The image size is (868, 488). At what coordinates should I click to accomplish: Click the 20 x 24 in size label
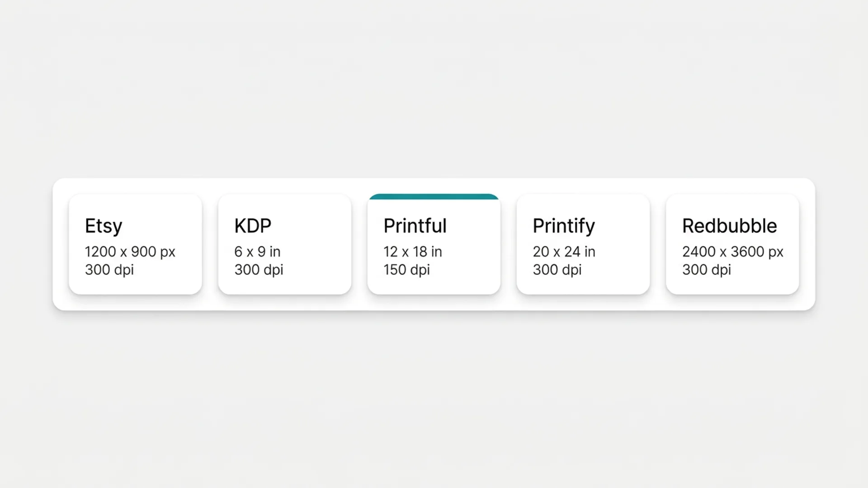pyautogui.click(x=564, y=252)
